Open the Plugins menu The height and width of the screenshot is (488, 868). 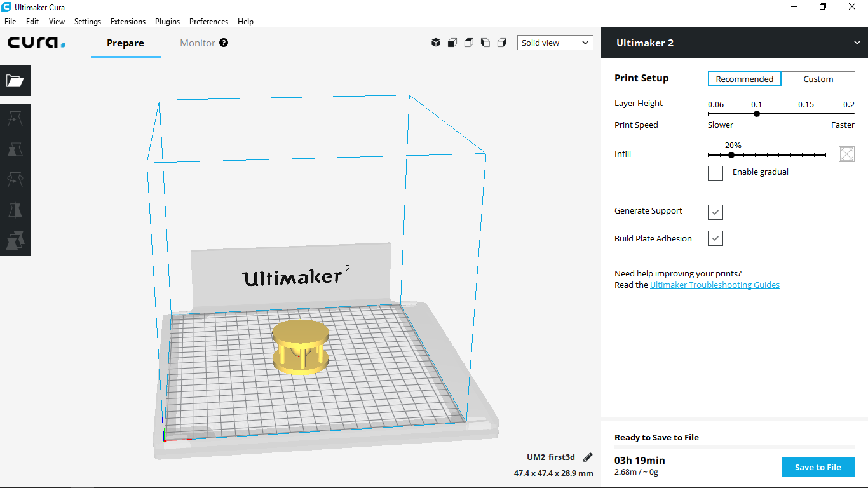[x=167, y=21]
